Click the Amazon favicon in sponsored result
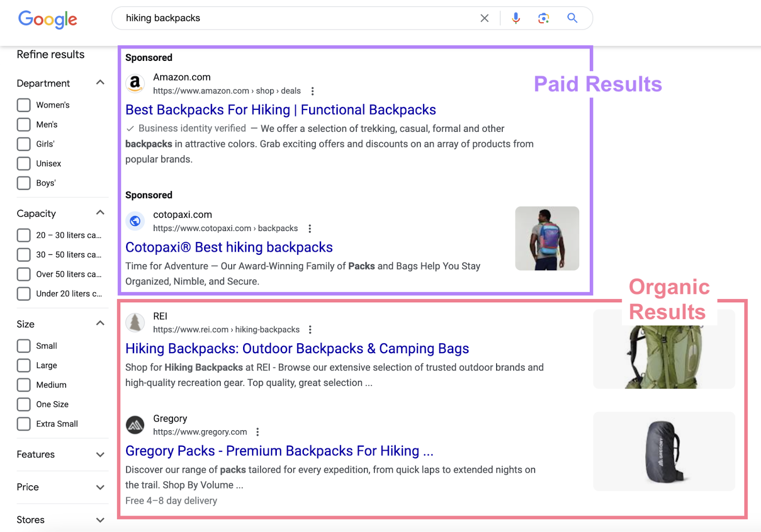Viewport: 761px width, 532px height. coord(135,83)
